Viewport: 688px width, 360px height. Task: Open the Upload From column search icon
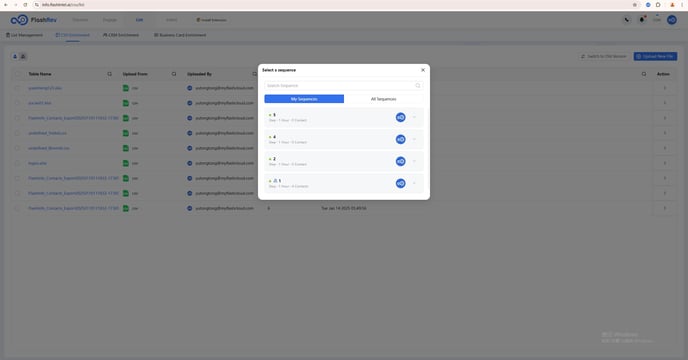(174, 74)
